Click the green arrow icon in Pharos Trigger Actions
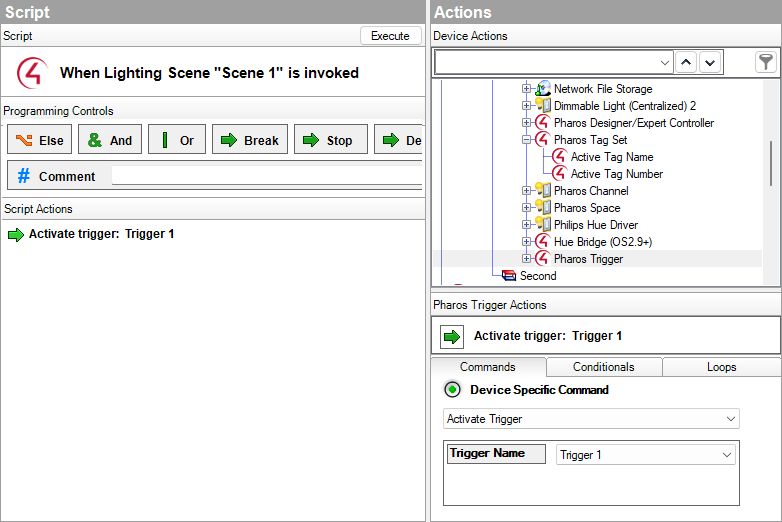 pyautogui.click(x=452, y=336)
